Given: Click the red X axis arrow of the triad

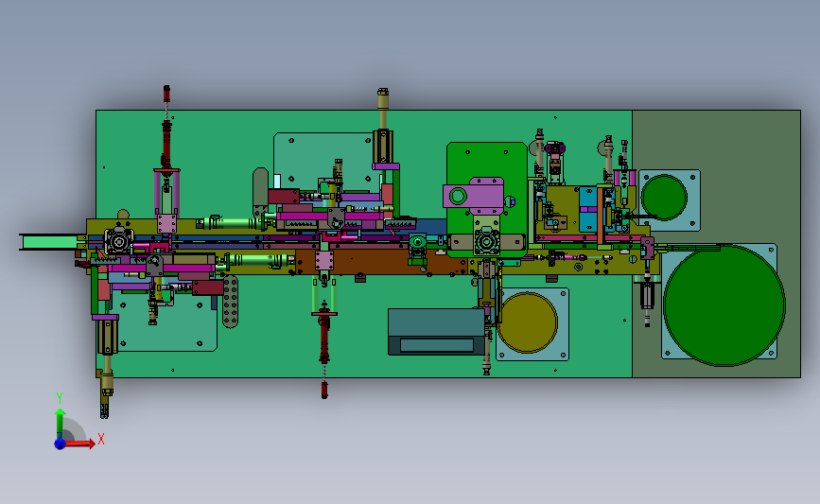Looking at the screenshot, I should click(x=79, y=443).
